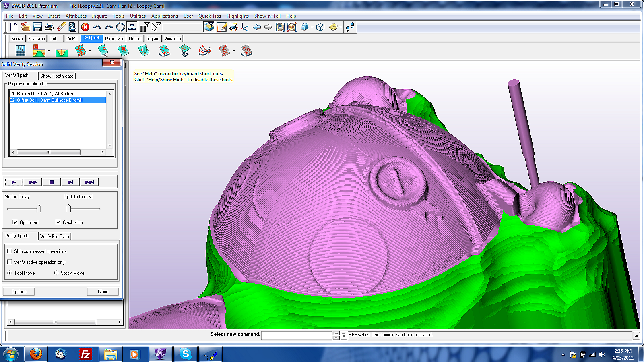Toggle the hierarchy tree icon
The height and width of the screenshot is (362, 644).
(x=132, y=27)
